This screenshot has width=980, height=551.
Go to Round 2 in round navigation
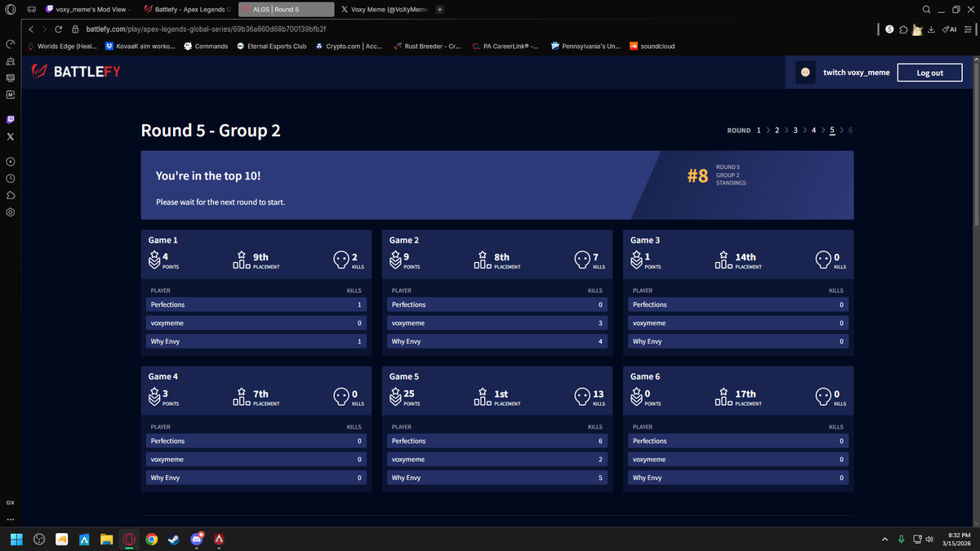point(777,131)
